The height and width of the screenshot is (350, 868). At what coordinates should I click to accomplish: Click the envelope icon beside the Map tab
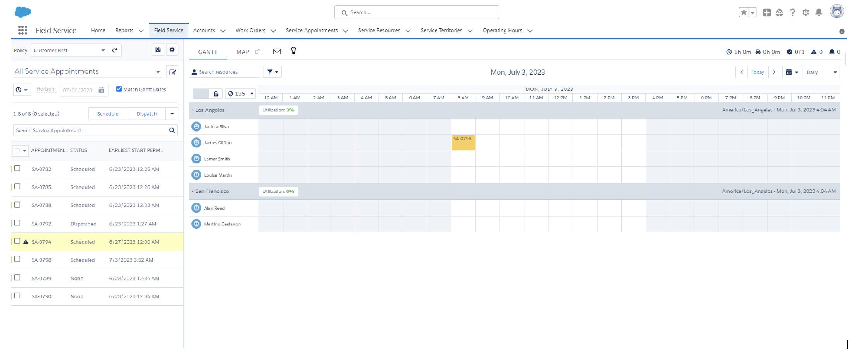[277, 51]
